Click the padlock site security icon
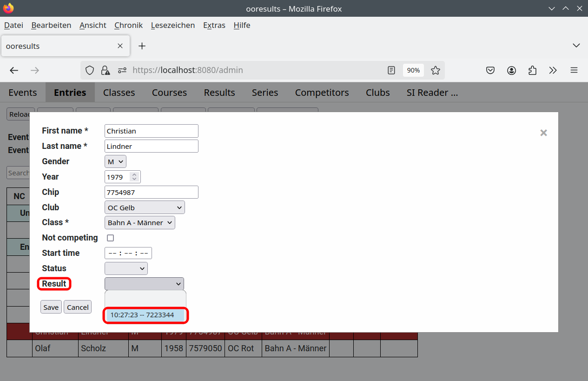This screenshot has width=588, height=381. click(106, 70)
